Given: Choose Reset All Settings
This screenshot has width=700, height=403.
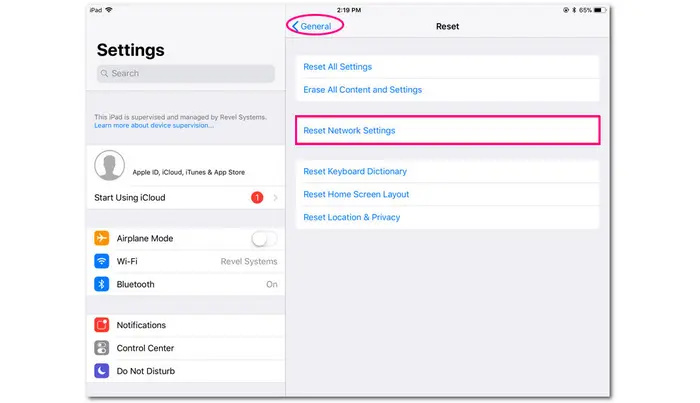Looking at the screenshot, I should click(x=337, y=67).
